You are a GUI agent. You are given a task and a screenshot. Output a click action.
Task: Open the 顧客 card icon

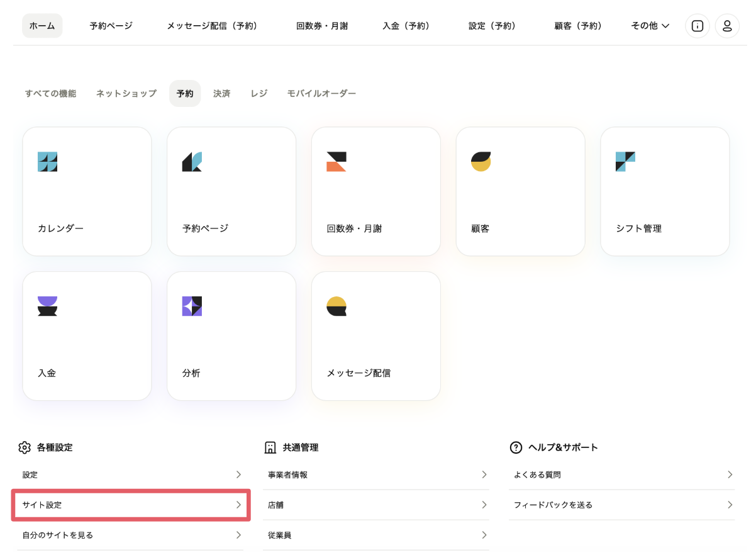[481, 162]
